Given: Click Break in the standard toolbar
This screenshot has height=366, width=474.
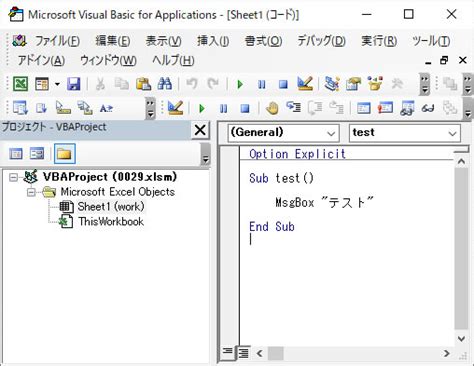Looking at the screenshot, I should coord(262,84).
